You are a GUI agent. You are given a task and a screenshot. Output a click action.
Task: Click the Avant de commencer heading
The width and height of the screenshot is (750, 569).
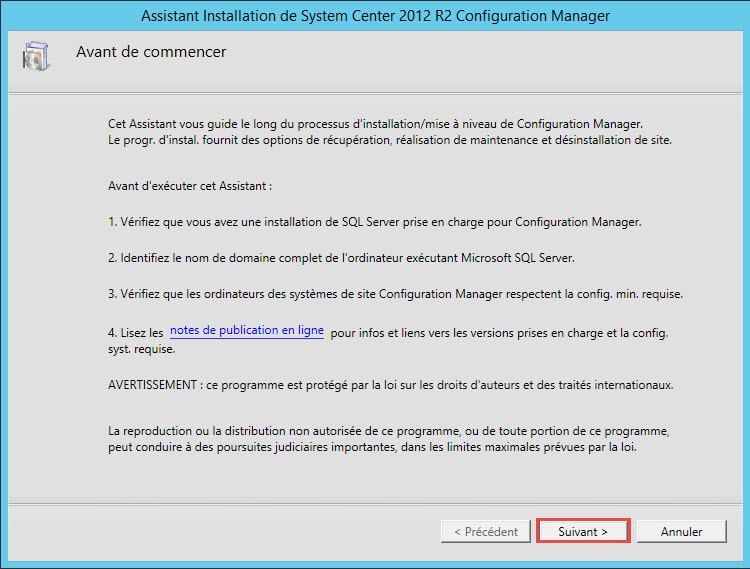(x=151, y=52)
